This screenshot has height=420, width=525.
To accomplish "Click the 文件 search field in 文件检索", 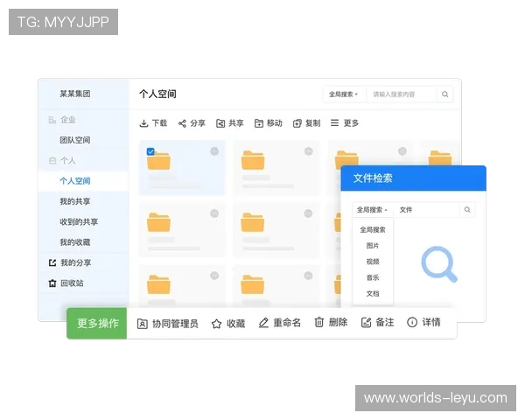I will click(427, 210).
